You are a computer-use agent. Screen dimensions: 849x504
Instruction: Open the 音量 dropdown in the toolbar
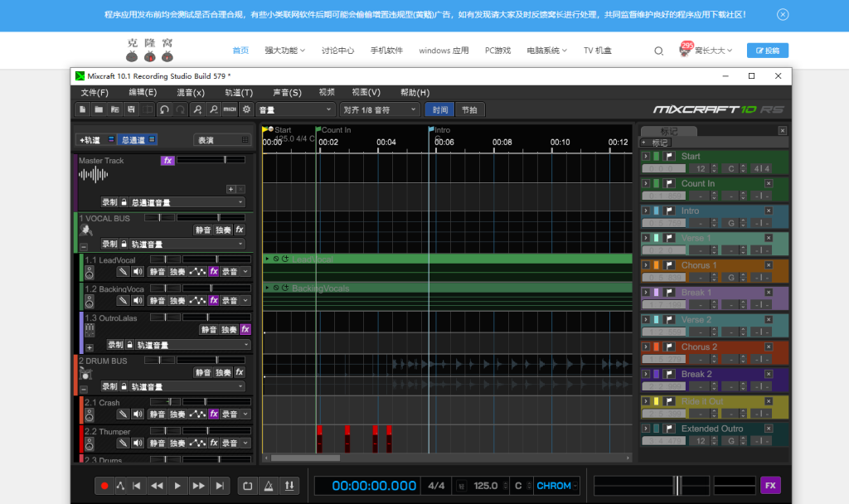[x=295, y=110]
